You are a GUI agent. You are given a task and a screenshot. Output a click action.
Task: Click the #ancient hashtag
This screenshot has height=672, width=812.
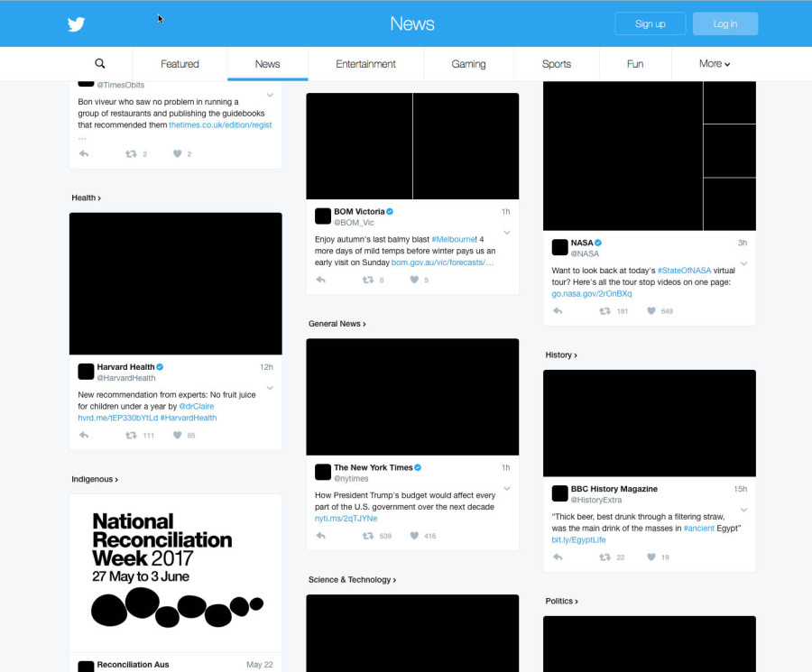[x=698, y=528]
